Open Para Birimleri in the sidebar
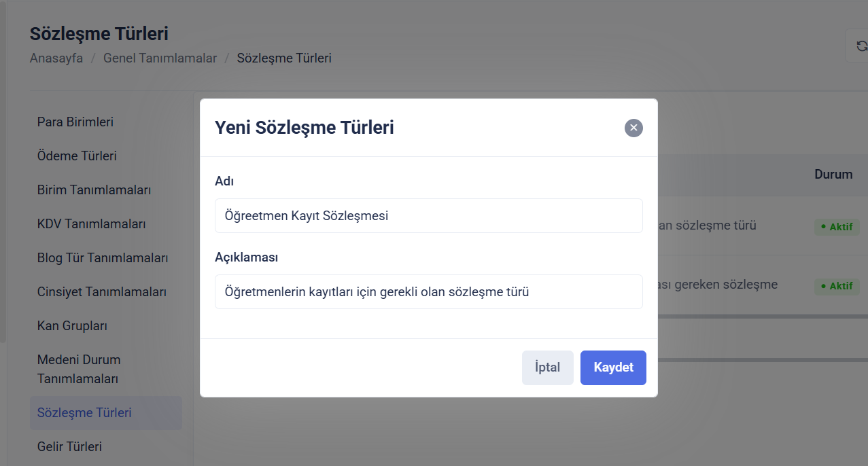The height and width of the screenshot is (466, 868). [x=75, y=122]
